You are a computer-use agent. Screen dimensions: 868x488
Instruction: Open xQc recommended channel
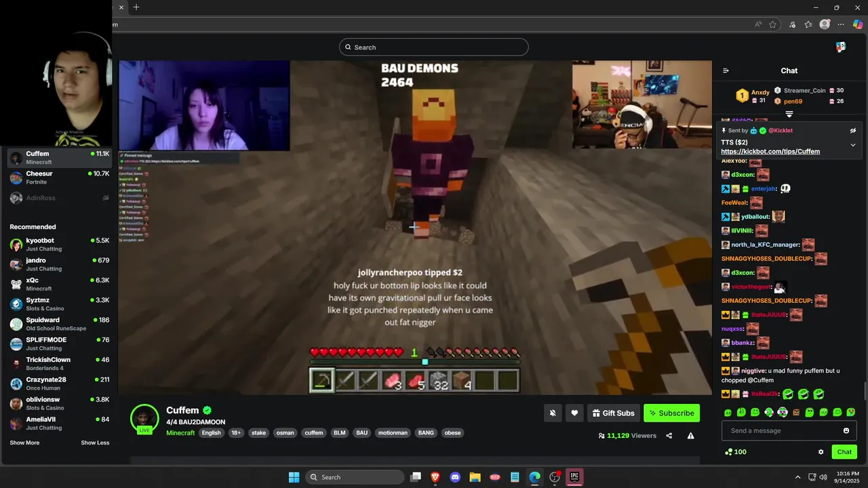(x=59, y=284)
